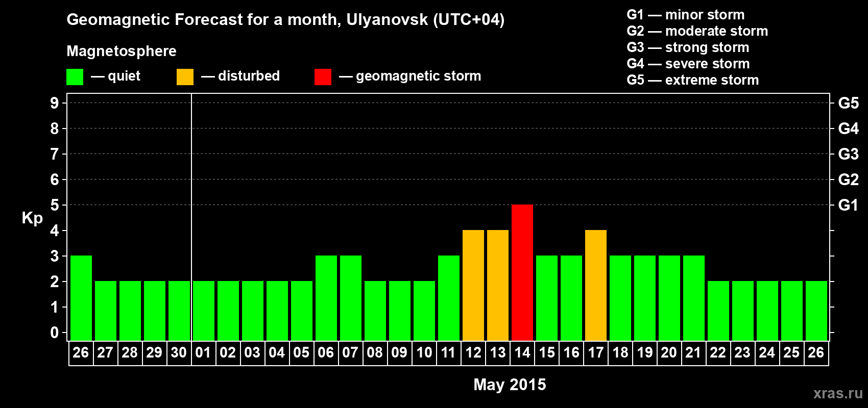Click date label 20 on the axis
868x408 pixels.
coord(669,353)
